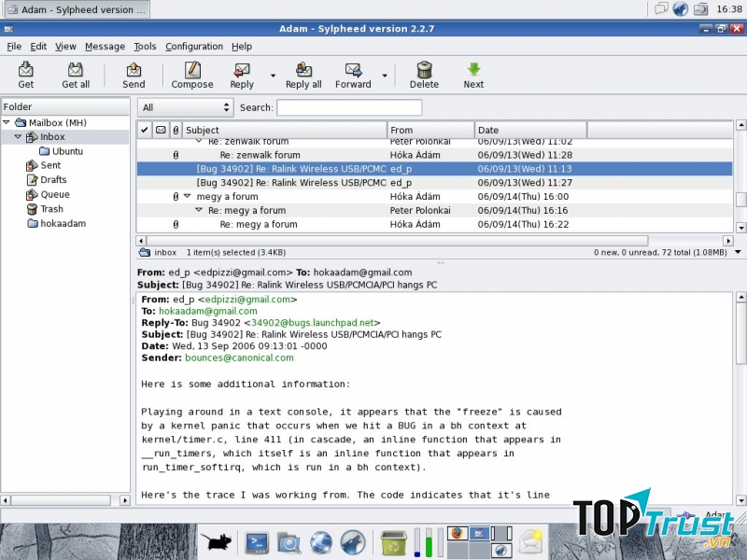The width and height of the screenshot is (747, 560).
Task: Open the All filter combo box
Action: (186, 107)
